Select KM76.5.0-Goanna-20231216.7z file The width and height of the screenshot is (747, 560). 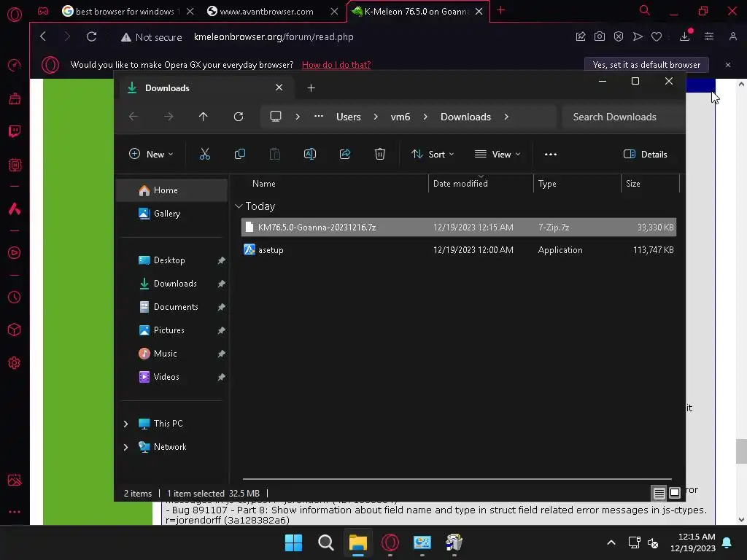tap(459, 227)
